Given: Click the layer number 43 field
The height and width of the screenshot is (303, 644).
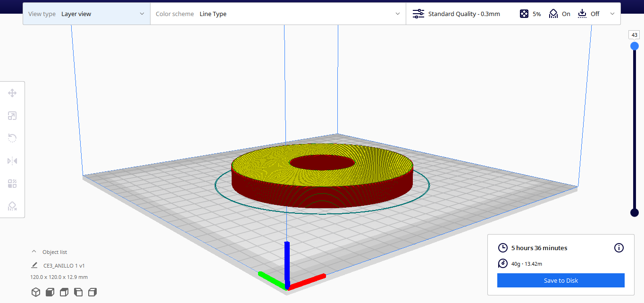Looking at the screenshot, I should tap(635, 35).
